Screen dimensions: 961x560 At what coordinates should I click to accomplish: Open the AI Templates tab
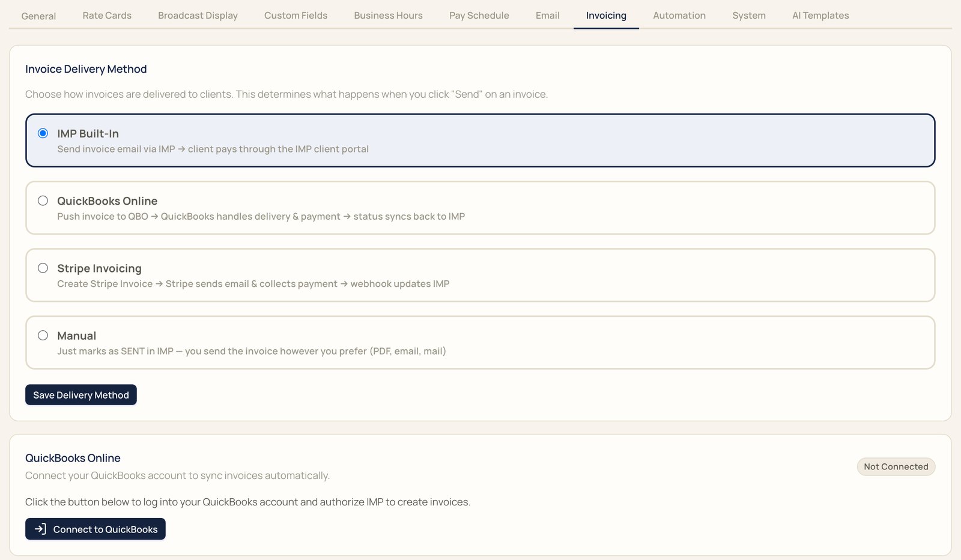coord(820,16)
